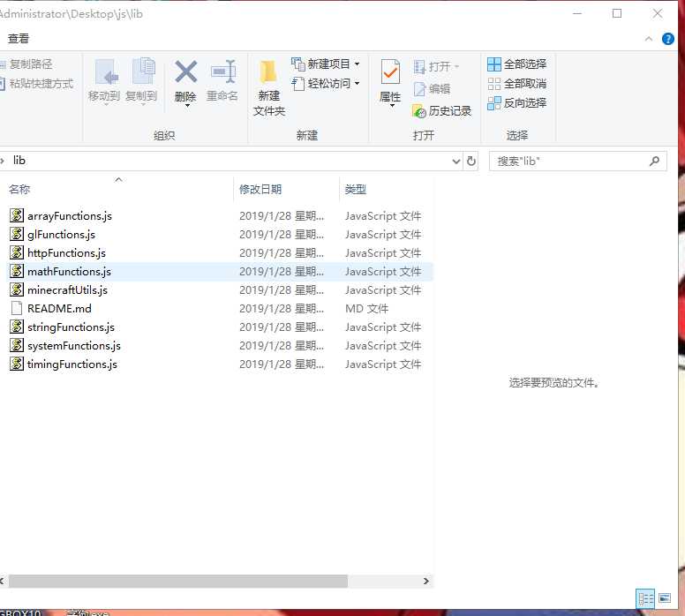Select the httpFunctions.js file icon
The width and height of the screenshot is (685, 616).
click(17, 252)
